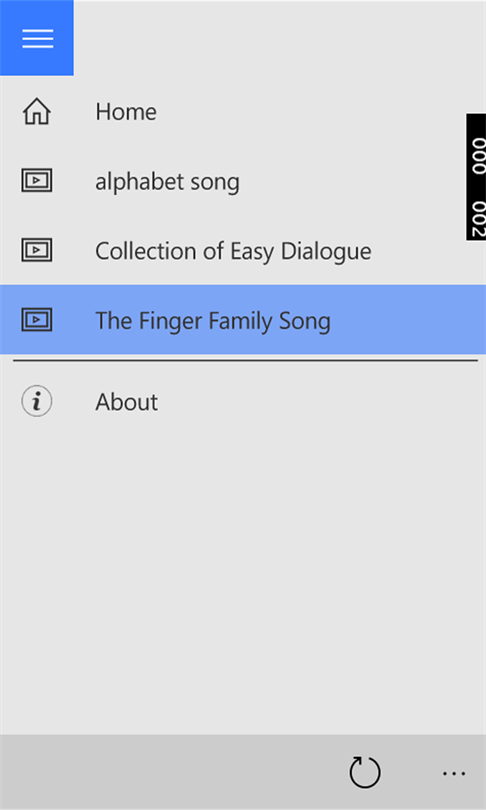Screen dimensions: 486x810
Task: Click the circled info icon beside About
Action: tap(37, 401)
